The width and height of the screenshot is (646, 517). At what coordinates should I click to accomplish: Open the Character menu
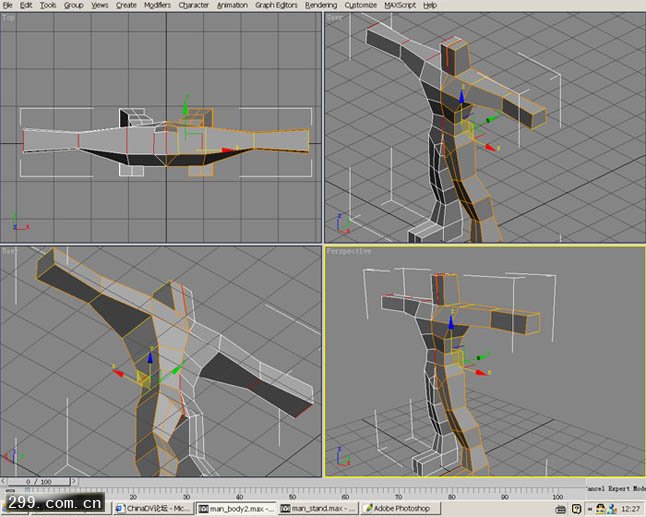click(194, 5)
